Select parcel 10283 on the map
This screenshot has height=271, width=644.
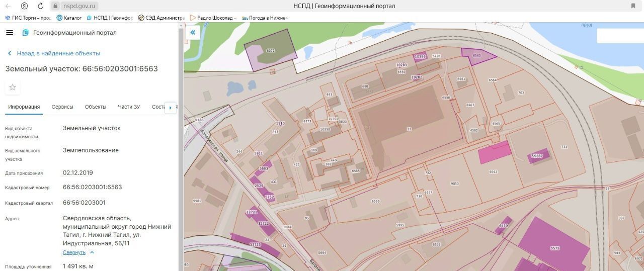[x=401, y=65]
